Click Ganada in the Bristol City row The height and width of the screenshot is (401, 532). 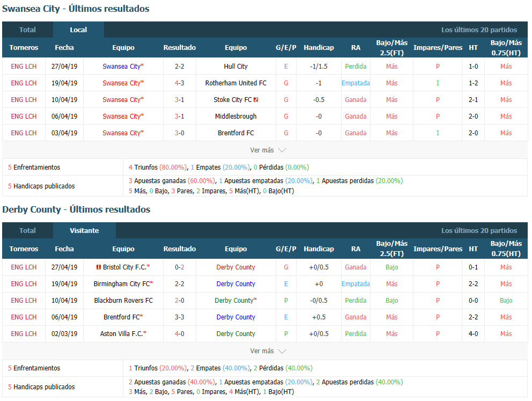(x=356, y=267)
